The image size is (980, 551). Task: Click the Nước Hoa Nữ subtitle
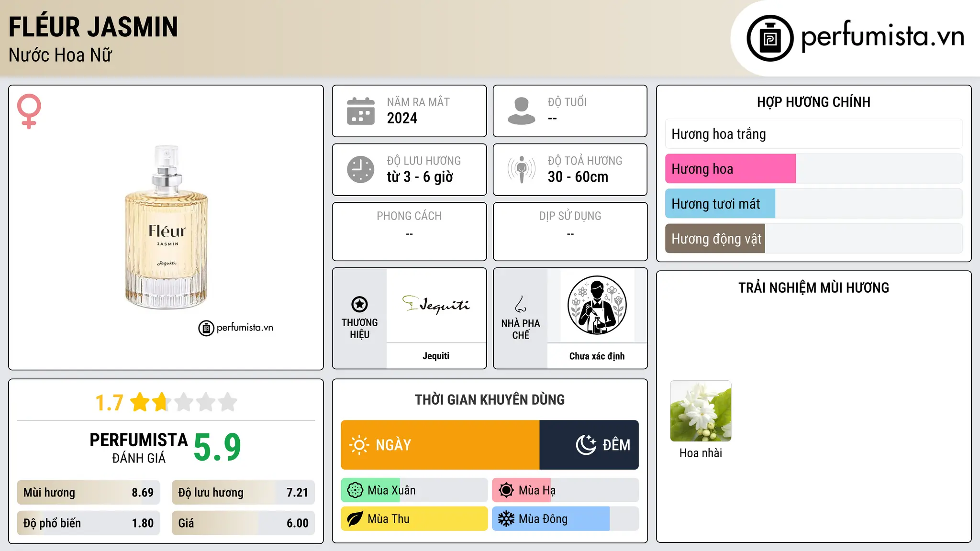pyautogui.click(x=60, y=55)
